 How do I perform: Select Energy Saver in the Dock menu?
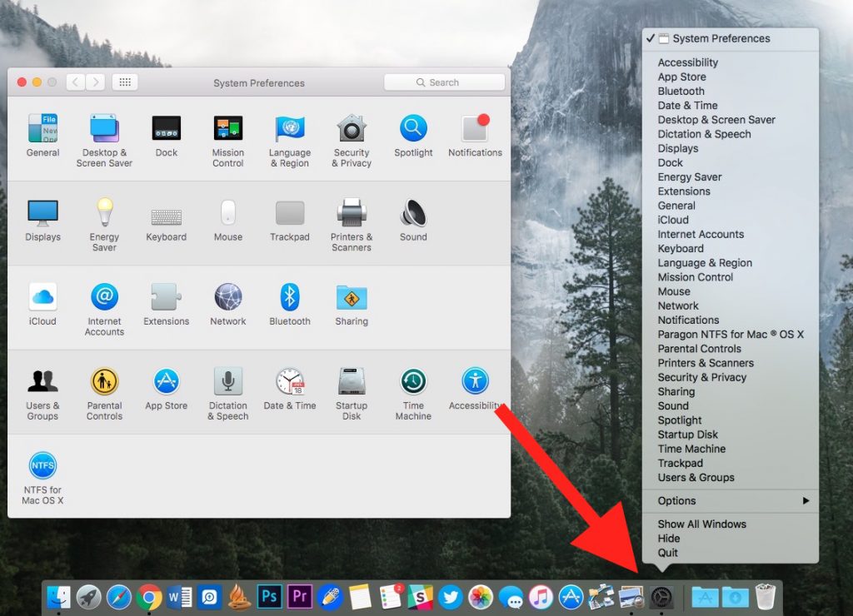point(690,177)
